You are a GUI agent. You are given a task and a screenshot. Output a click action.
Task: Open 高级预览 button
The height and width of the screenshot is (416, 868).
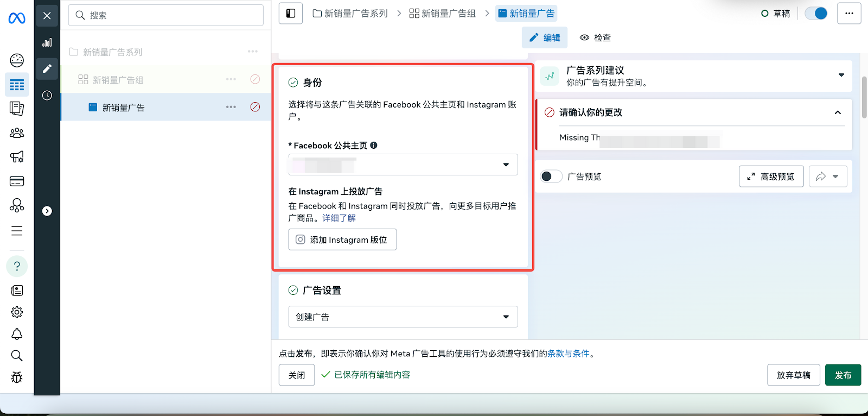771,177
